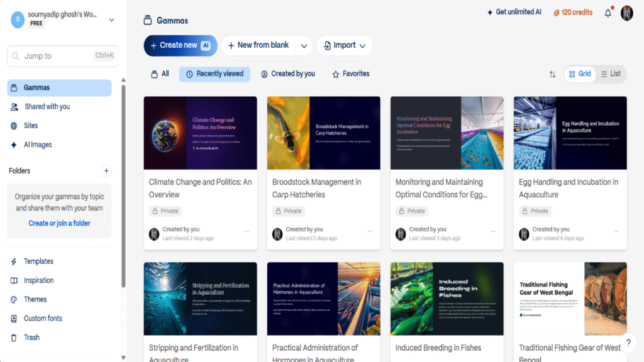Open more options for Egg Handling card

[x=616, y=231]
